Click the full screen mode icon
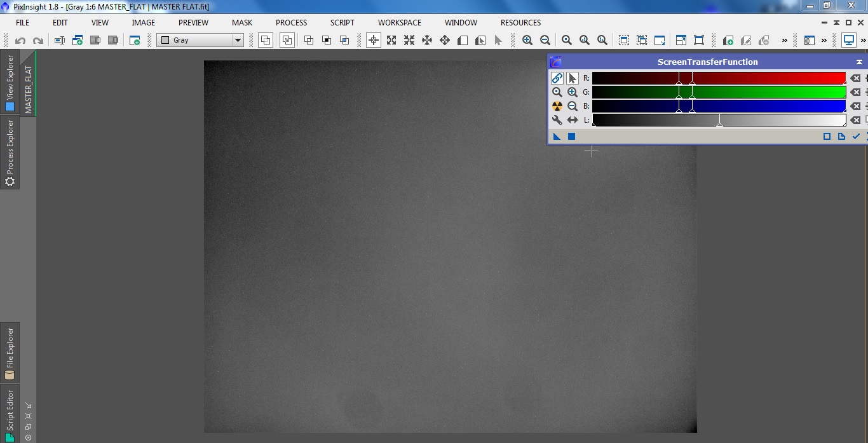Image resolution: width=868 pixels, height=443 pixels. pos(699,40)
